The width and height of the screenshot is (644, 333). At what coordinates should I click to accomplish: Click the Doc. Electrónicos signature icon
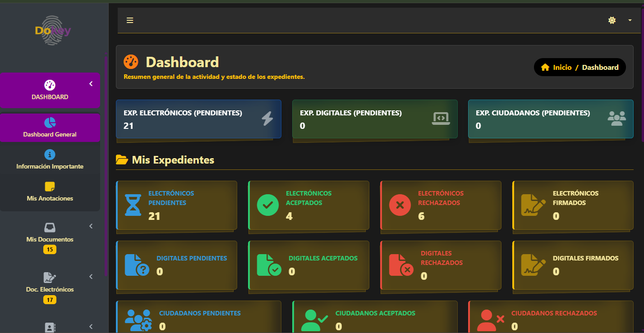(50, 277)
